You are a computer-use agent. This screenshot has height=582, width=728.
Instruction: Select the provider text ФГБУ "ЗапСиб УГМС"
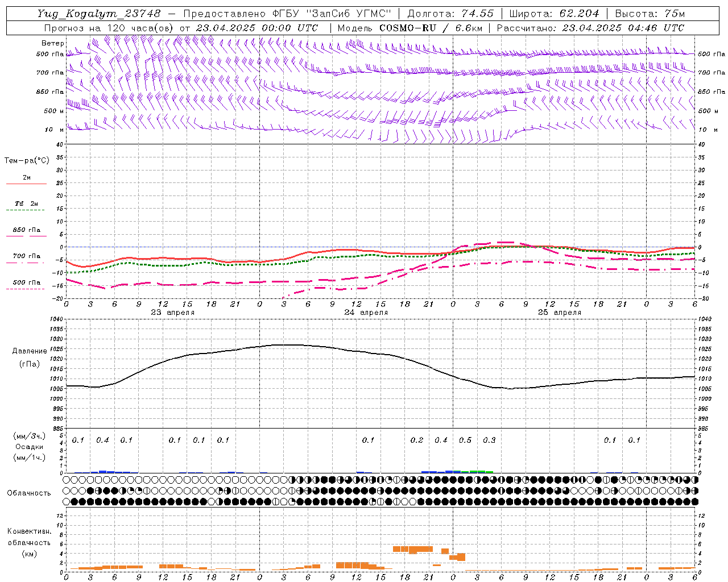click(332, 14)
